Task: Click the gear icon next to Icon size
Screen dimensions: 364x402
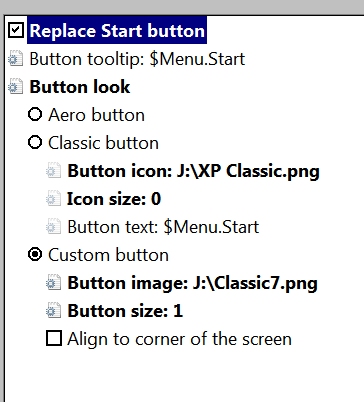Action: [54, 199]
